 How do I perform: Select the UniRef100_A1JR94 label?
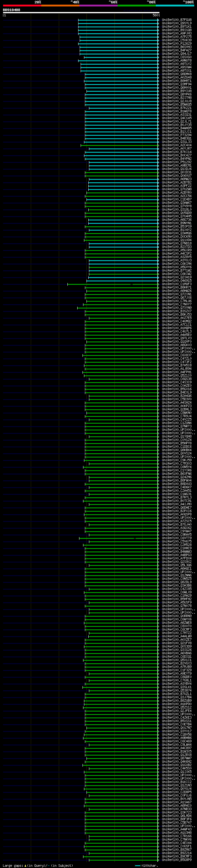pos(176,369)
